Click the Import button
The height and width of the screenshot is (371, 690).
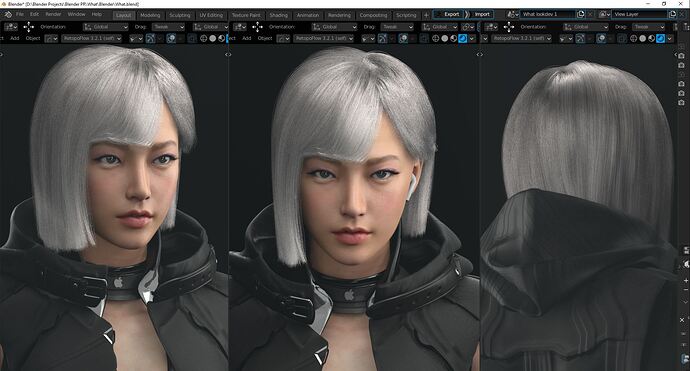pos(481,14)
